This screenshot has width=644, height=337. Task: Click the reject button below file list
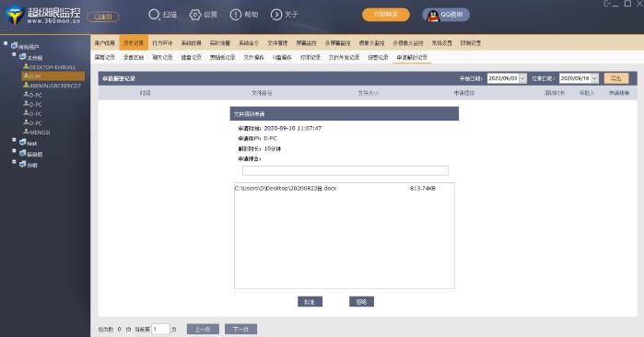point(361,302)
